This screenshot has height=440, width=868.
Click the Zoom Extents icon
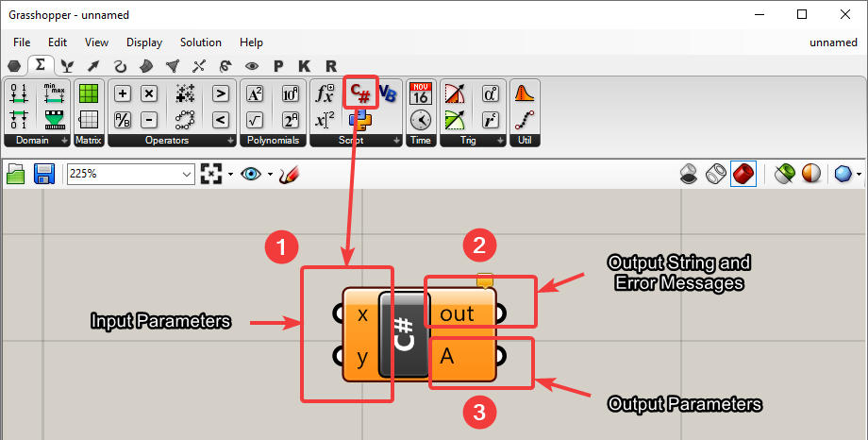coord(210,175)
